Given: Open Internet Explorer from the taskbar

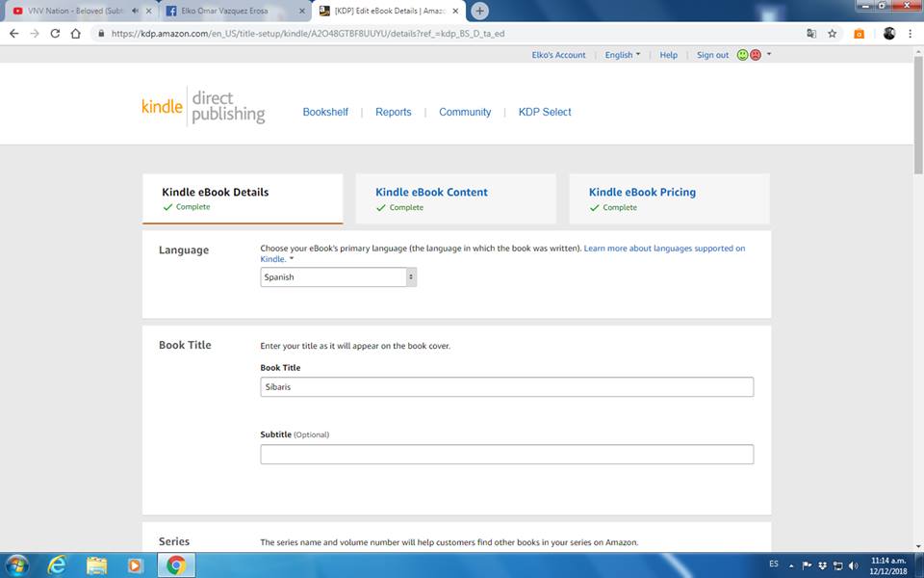Looking at the screenshot, I should click(x=57, y=565).
